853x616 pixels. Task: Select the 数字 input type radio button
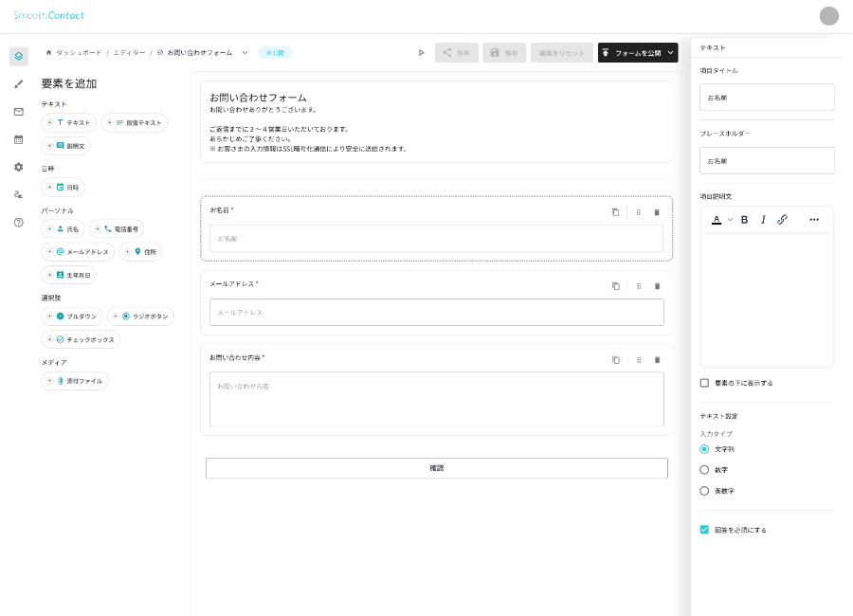[x=704, y=469]
